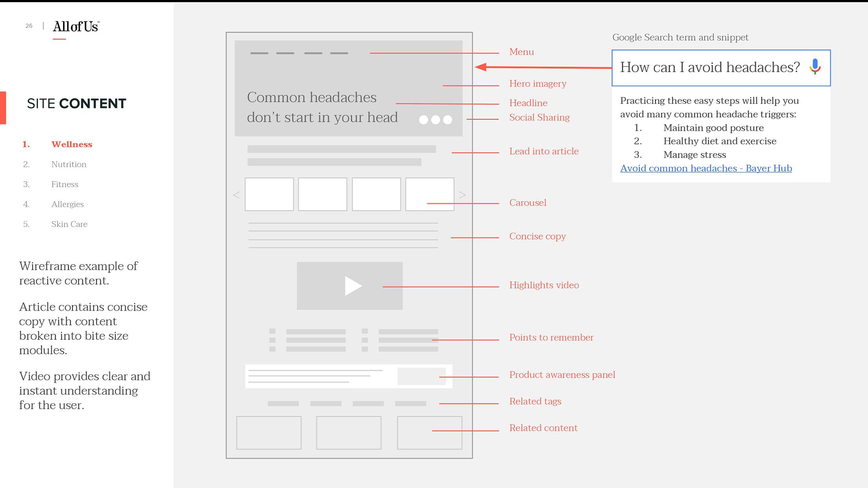Select Nutrition in the site content list

[x=69, y=164]
